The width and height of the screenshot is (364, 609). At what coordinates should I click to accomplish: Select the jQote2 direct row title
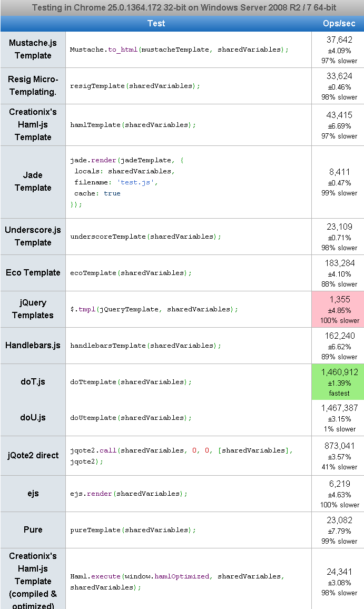click(33, 456)
